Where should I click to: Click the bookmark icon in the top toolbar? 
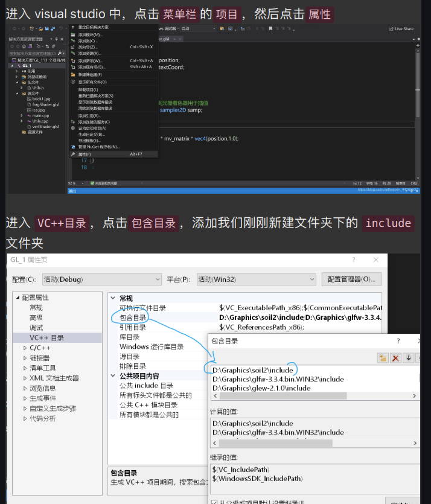270,28
